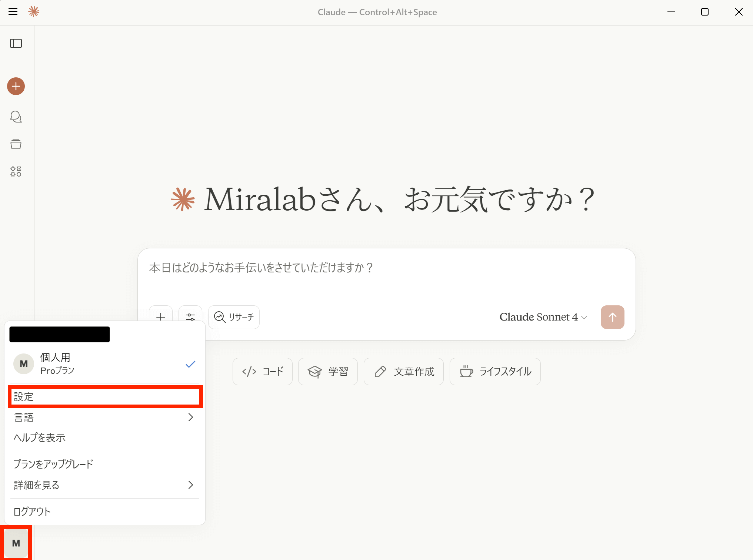Screen dimensions: 753x560
Task: Click the ライフスタイル suggestion chip
Action: 495,372
